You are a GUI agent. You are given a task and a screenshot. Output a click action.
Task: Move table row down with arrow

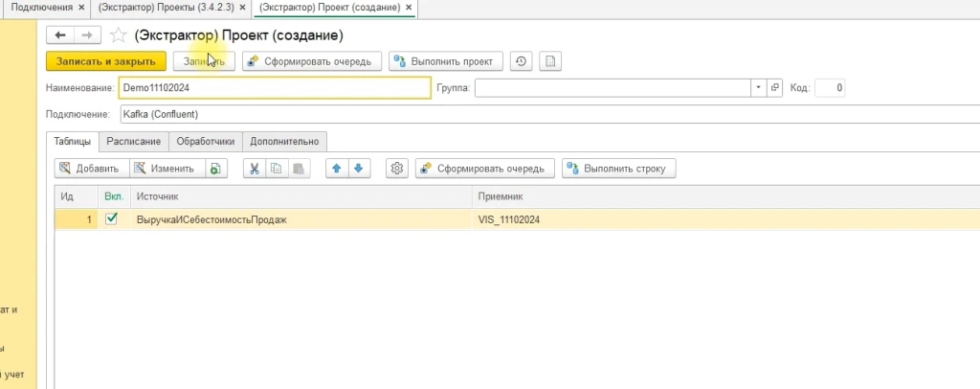tap(358, 169)
